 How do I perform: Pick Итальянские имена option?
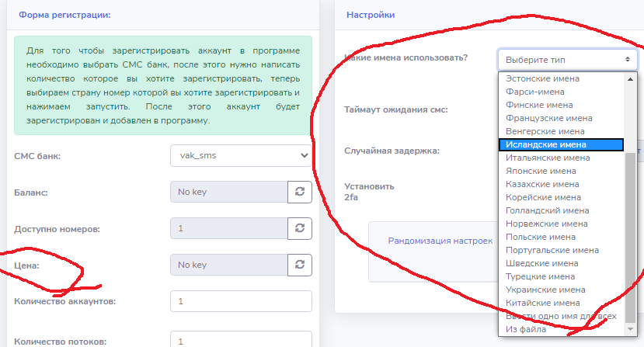coord(561,158)
